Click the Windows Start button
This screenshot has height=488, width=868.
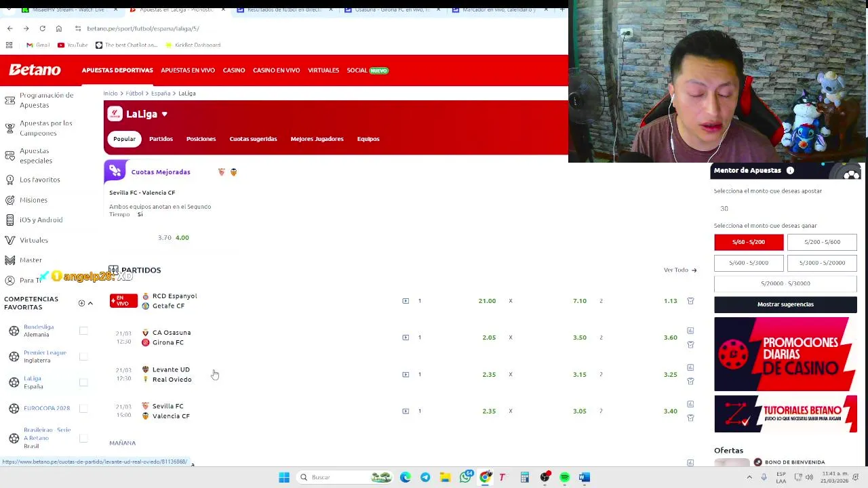[284, 477]
